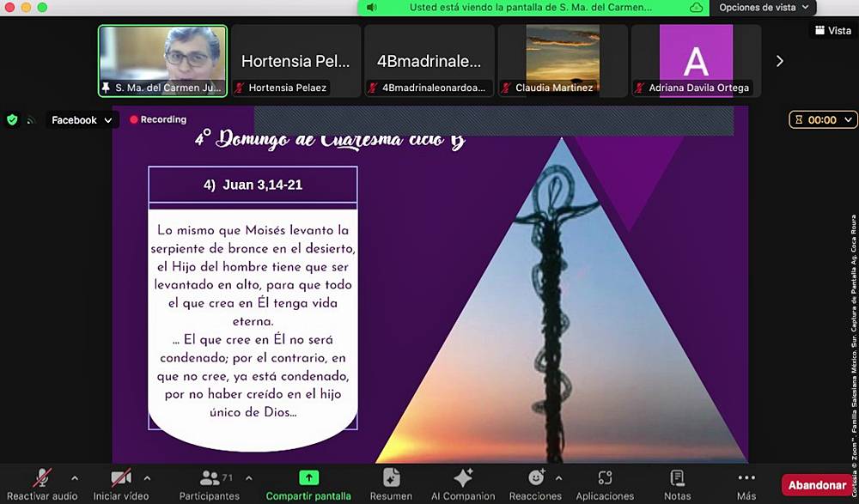
Task: Select S. Ma. del Carmen video thumbnail
Action: (162, 61)
